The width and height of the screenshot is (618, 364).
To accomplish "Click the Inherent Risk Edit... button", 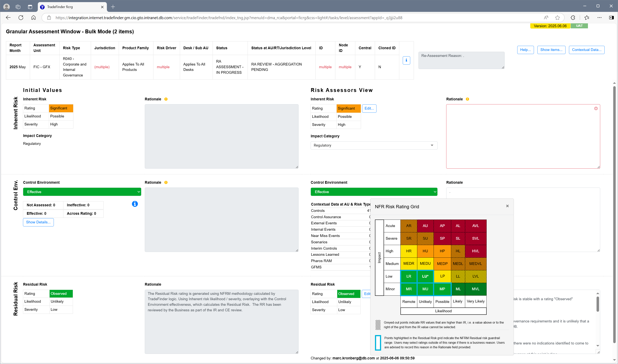I will tap(369, 108).
